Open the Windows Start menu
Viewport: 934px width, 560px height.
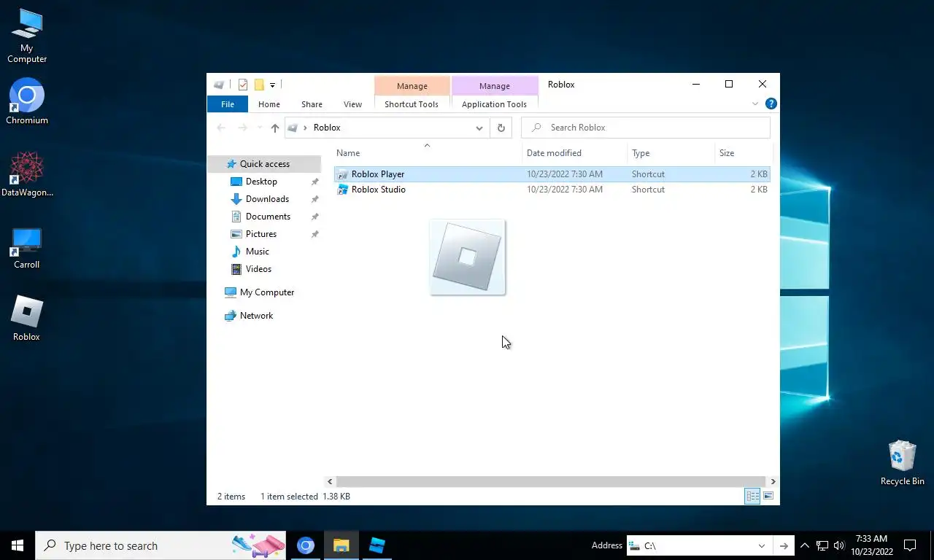(x=18, y=545)
